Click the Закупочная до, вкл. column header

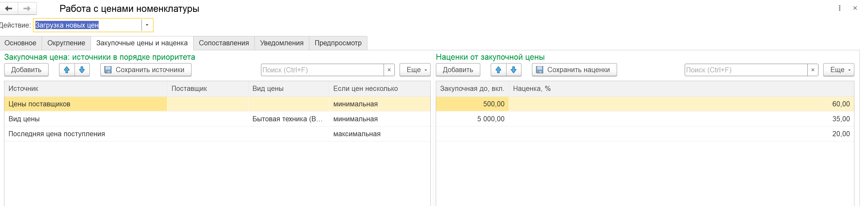(x=472, y=89)
